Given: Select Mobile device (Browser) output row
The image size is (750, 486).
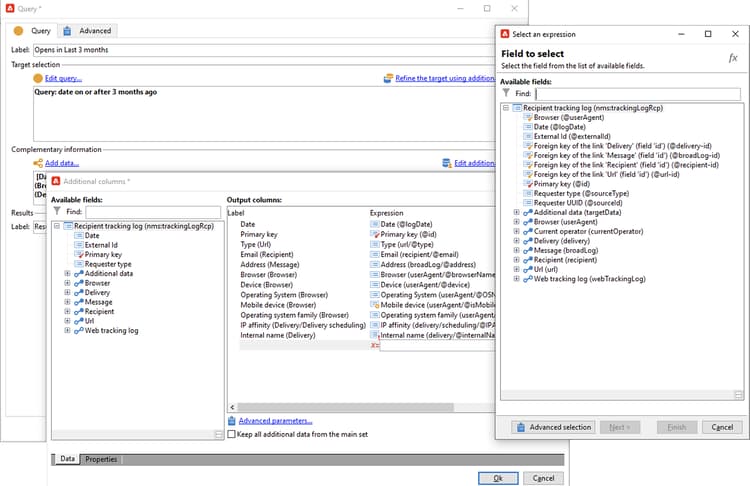Looking at the screenshot, I should coord(362,305).
